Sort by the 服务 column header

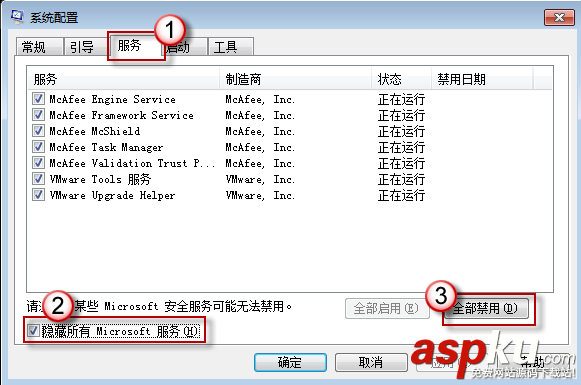tap(124, 79)
